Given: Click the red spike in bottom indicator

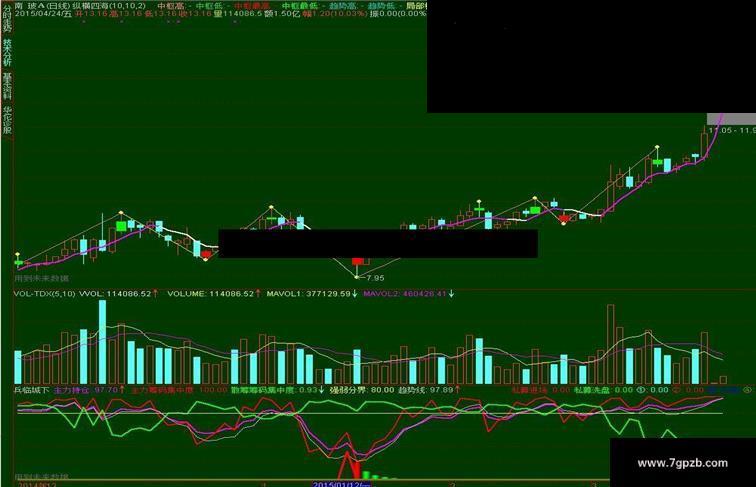Looking at the screenshot, I should tap(348, 463).
